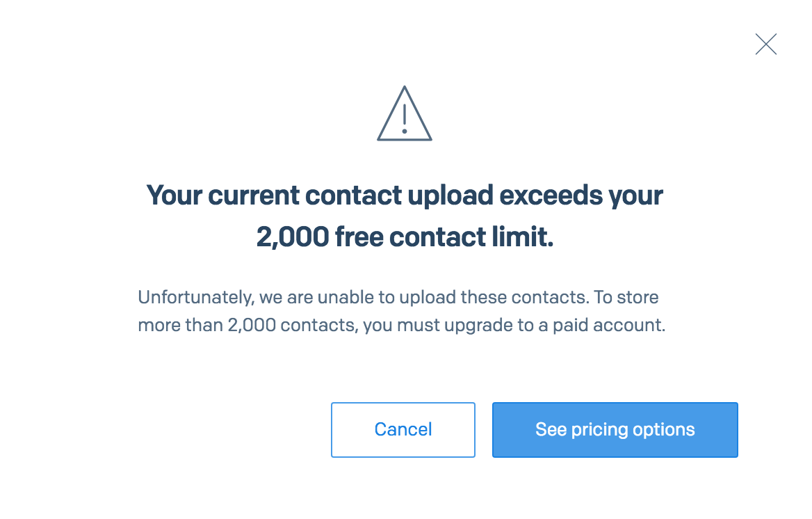Click "upload these contacts" in the description
Image resolution: width=812 pixels, height=519 pixels.
click(x=494, y=297)
